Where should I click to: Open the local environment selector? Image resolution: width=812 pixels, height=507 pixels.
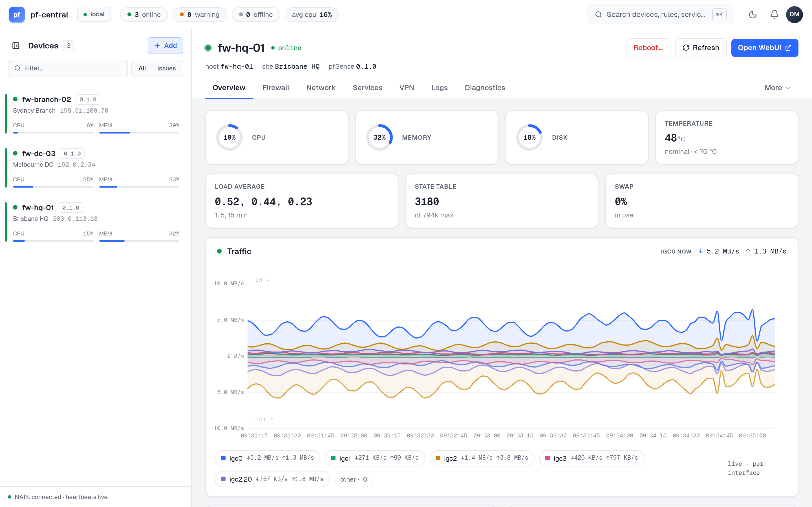(94, 14)
